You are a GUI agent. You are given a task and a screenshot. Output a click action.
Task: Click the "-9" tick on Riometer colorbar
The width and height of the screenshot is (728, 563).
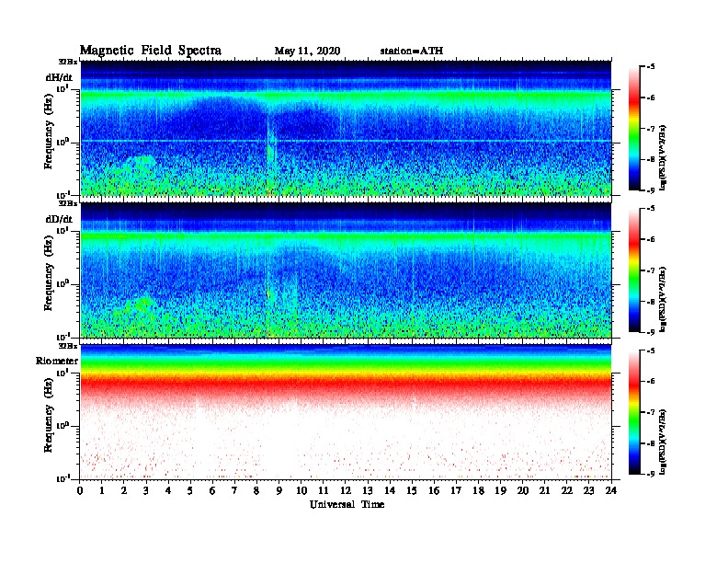click(x=650, y=474)
